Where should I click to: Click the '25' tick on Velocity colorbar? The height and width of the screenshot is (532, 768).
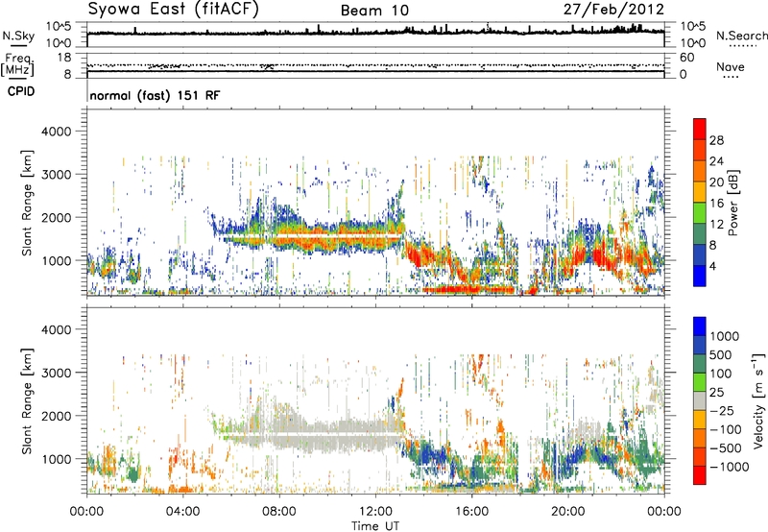point(716,392)
